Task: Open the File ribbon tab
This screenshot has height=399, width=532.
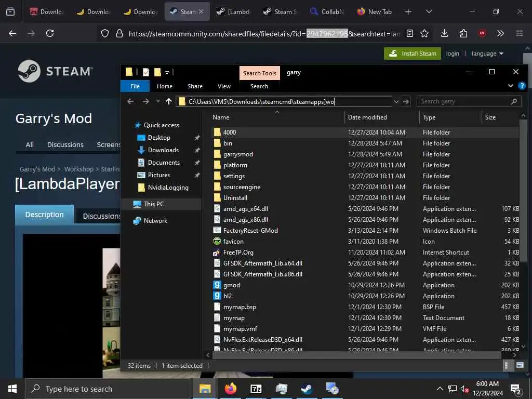Action: pos(135,86)
